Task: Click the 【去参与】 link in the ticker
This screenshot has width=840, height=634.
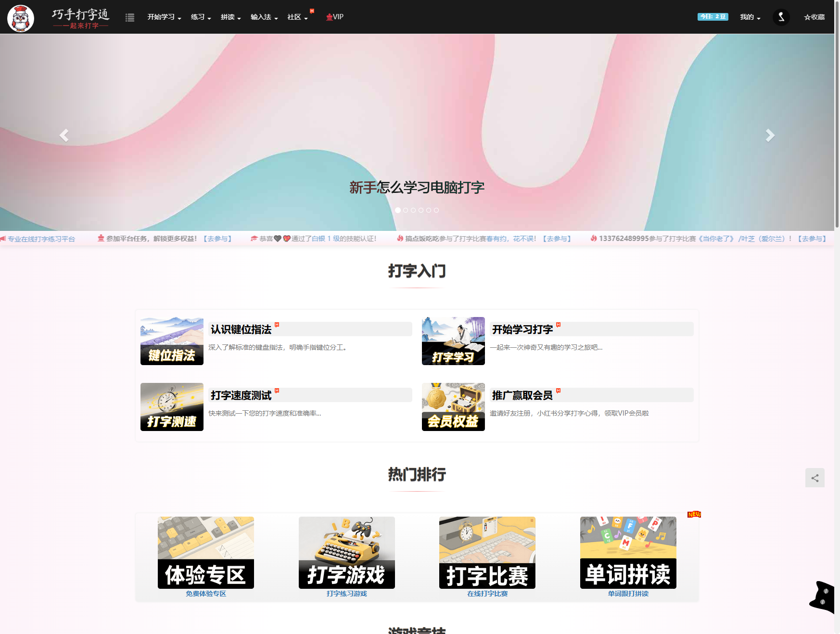Action: pyautogui.click(x=217, y=238)
